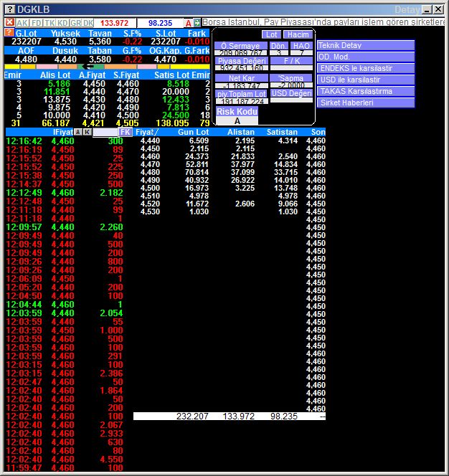The image size is (449, 476).
Task: Click the yellow total ask lot 138.095
Action: (x=172, y=123)
